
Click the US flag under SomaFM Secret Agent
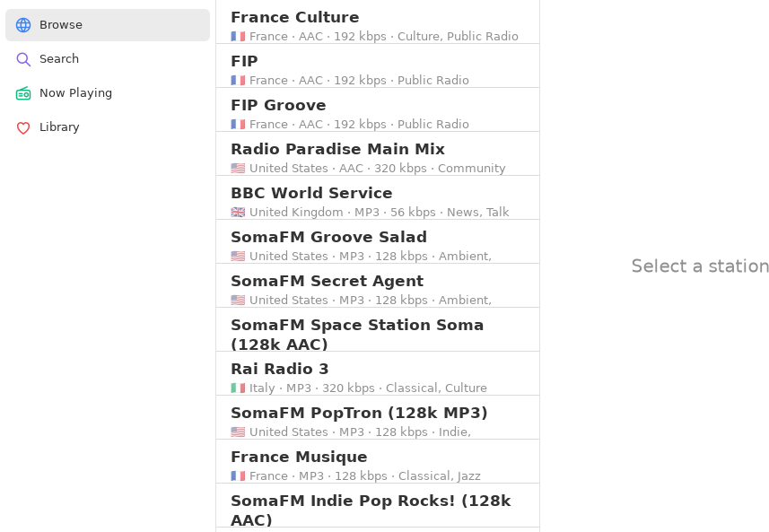[238, 300]
